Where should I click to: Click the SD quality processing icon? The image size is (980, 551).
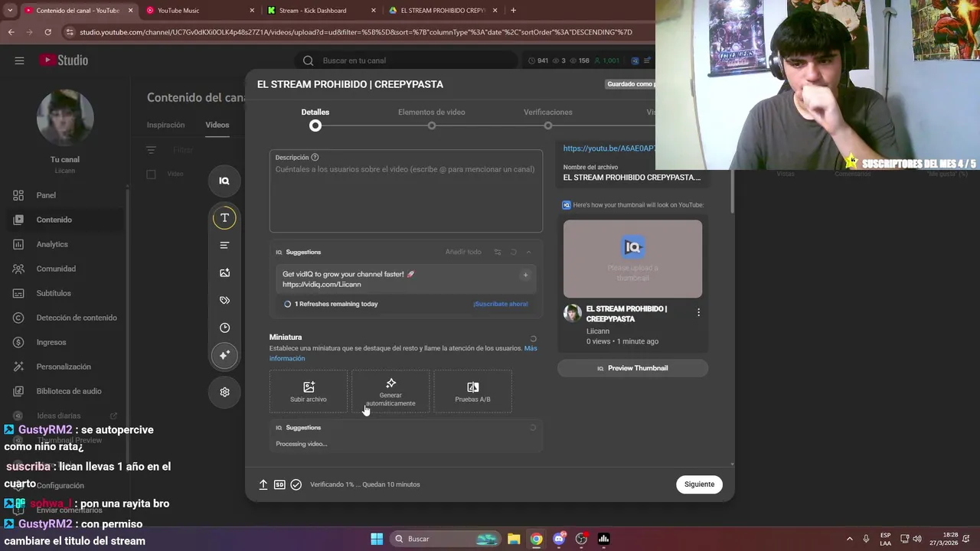279,484
